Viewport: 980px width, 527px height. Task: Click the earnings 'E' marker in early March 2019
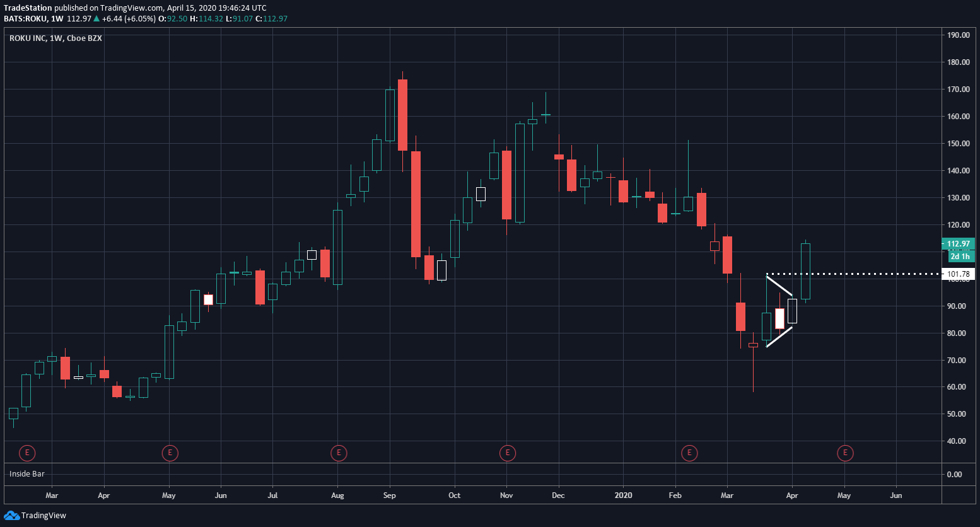(x=27, y=453)
